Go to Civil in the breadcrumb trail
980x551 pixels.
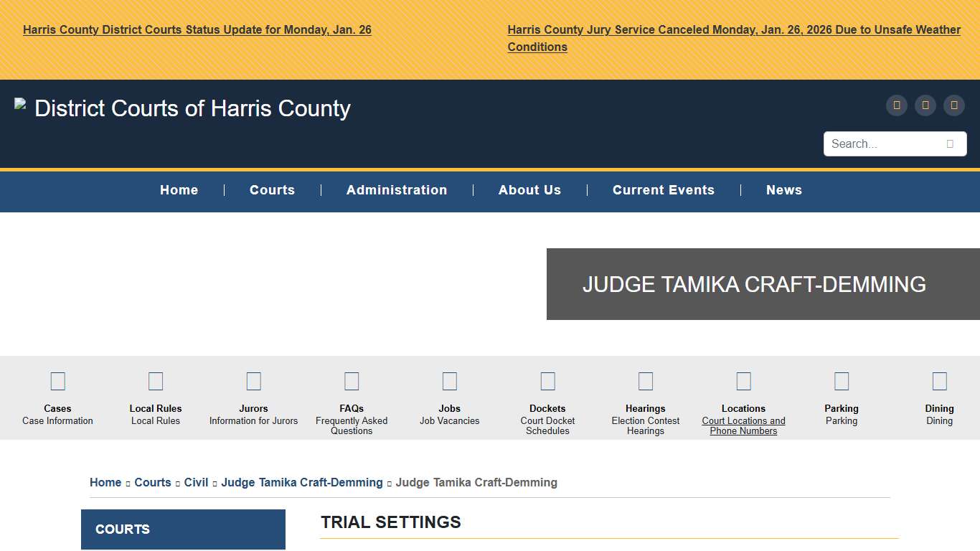(x=196, y=483)
